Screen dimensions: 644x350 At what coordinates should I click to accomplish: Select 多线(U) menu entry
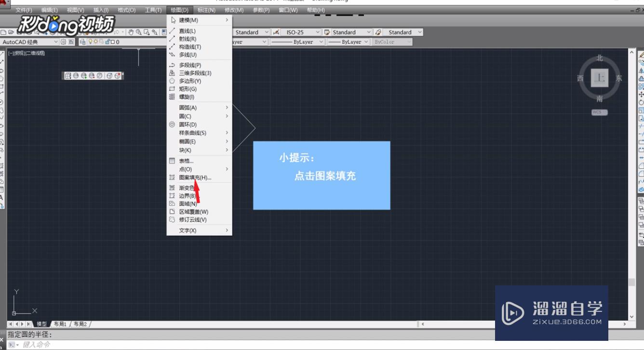pyautogui.click(x=200, y=55)
